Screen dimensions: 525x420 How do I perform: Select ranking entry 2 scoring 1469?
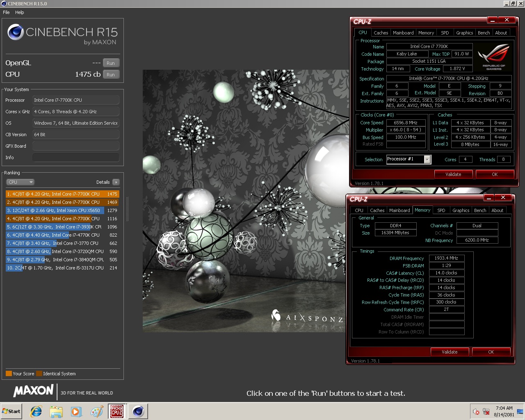pos(62,202)
